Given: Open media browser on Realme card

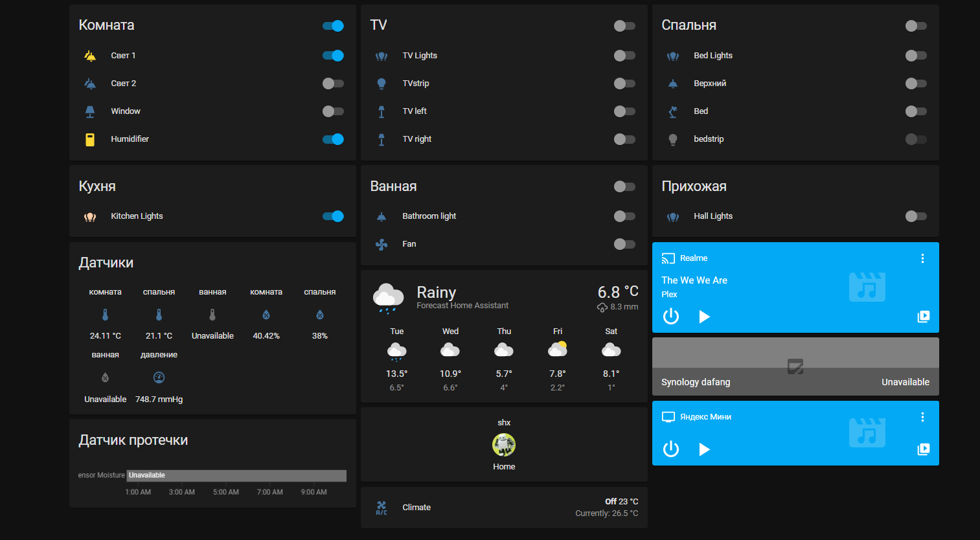Looking at the screenshot, I should [x=923, y=317].
